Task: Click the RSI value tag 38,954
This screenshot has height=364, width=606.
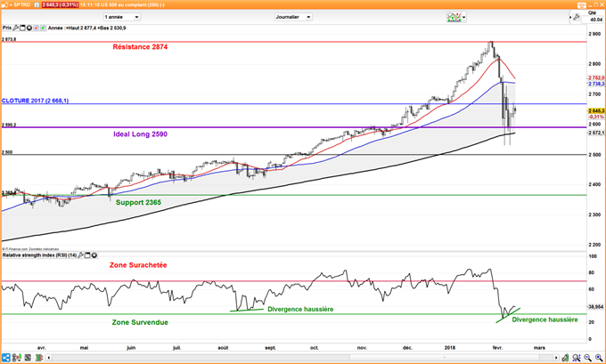Action: click(x=597, y=307)
